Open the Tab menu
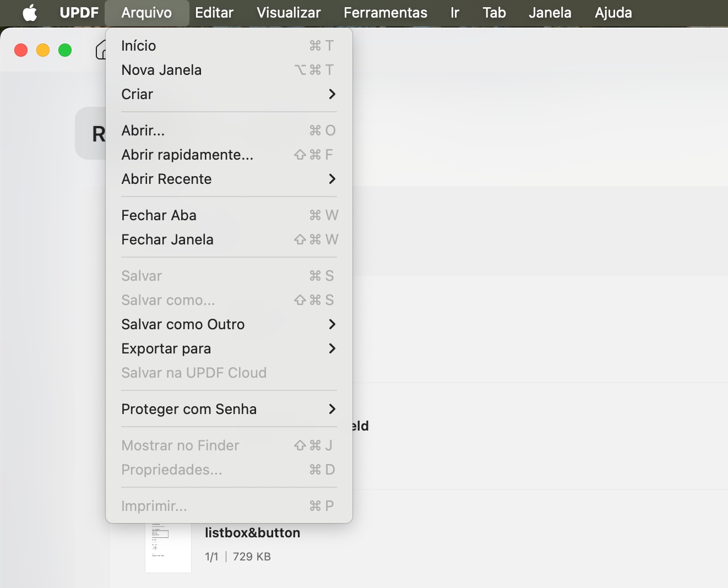This screenshot has height=588, width=728. [494, 13]
